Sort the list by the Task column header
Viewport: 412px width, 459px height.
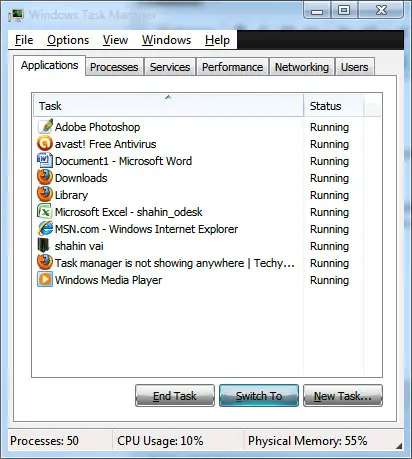[168, 106]
